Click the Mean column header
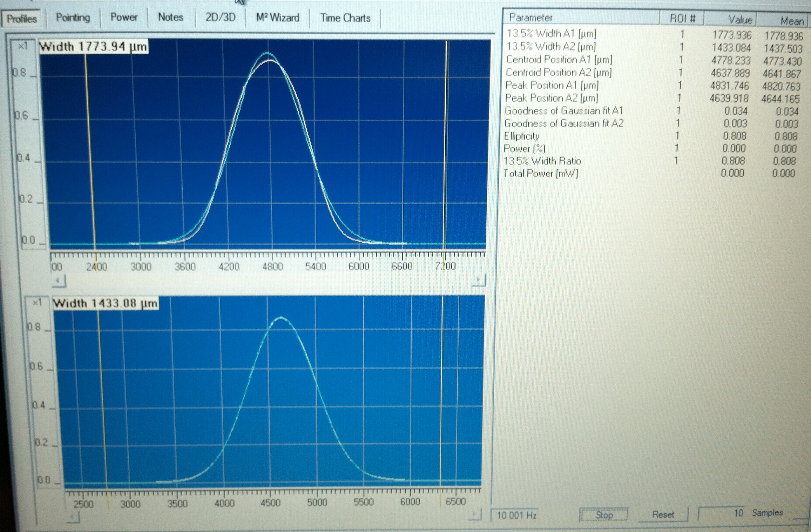The image size is (811, 532). 783,21
